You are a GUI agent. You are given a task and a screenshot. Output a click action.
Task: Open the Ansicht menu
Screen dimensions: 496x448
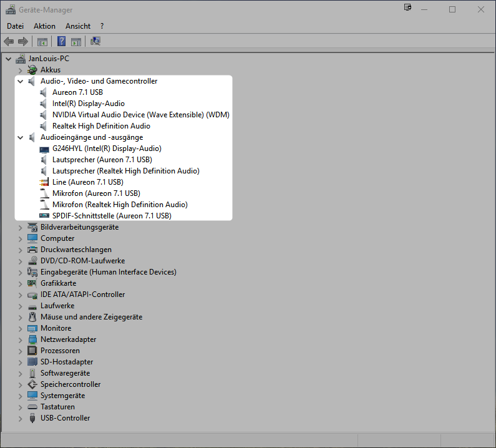[x=78, y=26]
